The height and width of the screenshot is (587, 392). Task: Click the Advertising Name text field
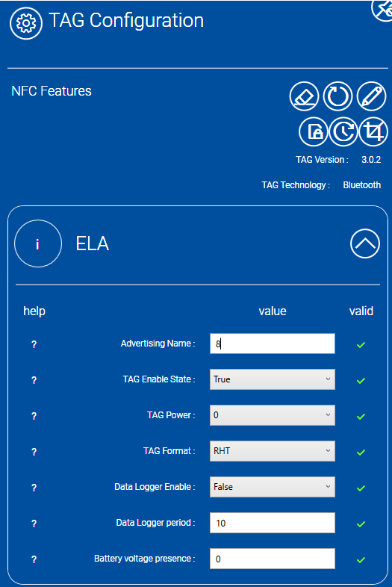click(x=273, y=344)
